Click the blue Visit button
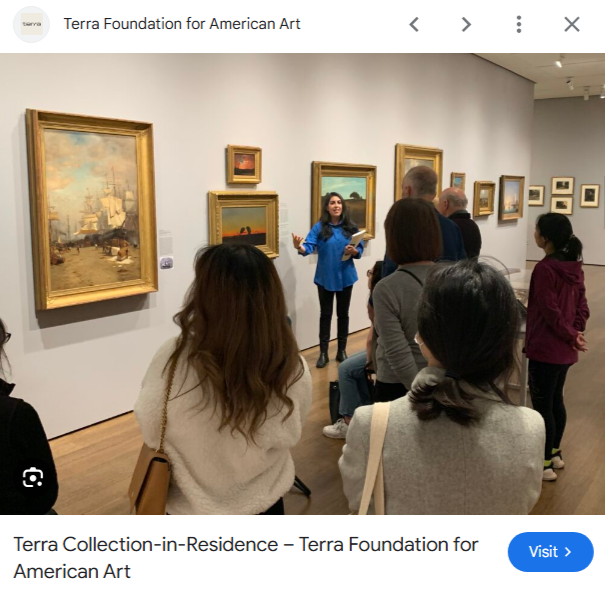Image resolution: width=605 pixels, height=592 pixels. click(x=550, y=551)
